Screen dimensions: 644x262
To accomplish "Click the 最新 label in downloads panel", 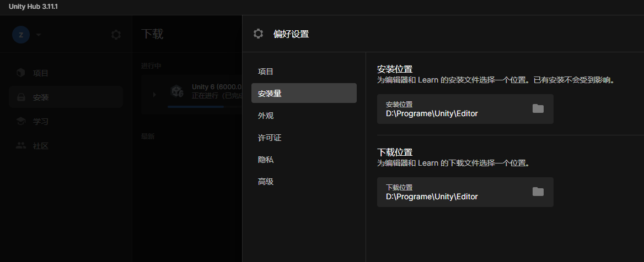I will [x=148, y=137].
